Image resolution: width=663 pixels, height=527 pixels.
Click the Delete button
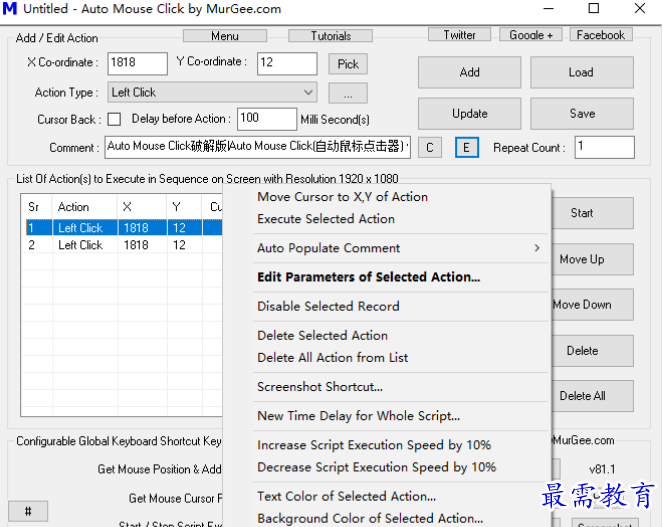click(592, 351)
